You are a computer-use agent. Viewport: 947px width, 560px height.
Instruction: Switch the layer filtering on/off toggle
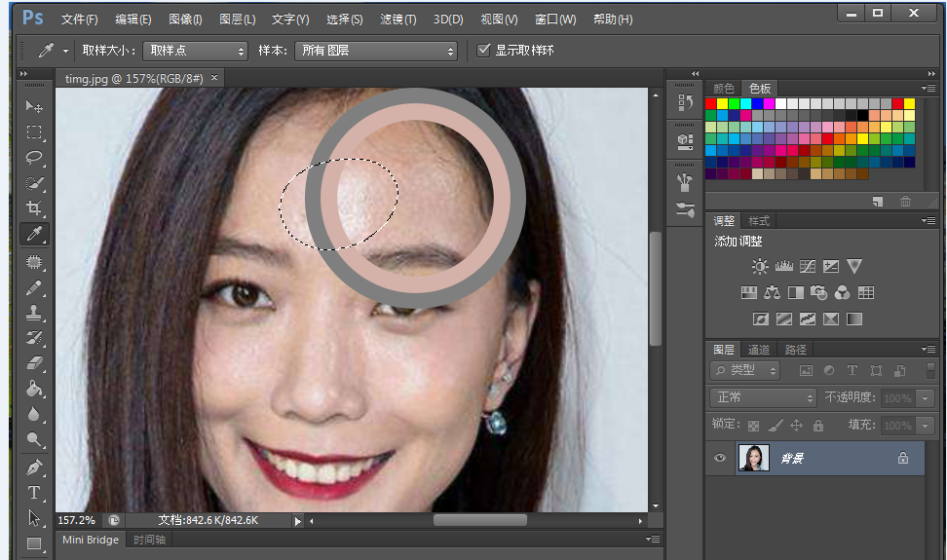tap(930, 370)
